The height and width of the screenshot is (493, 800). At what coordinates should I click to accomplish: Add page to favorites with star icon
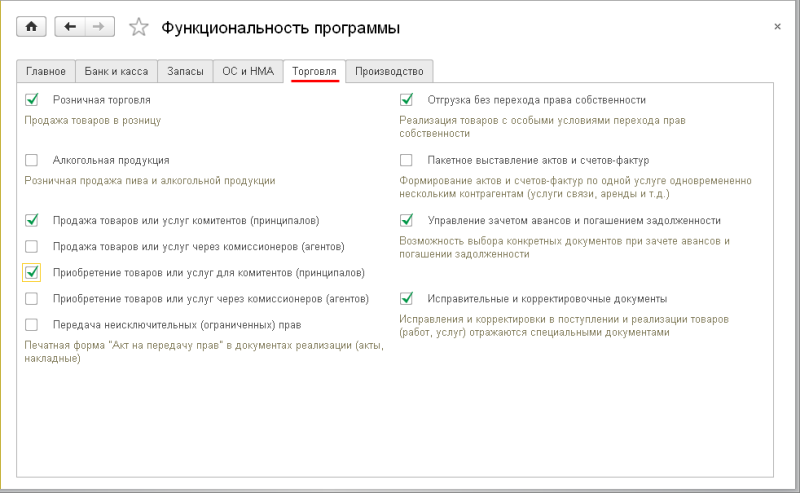pos(139,28)
